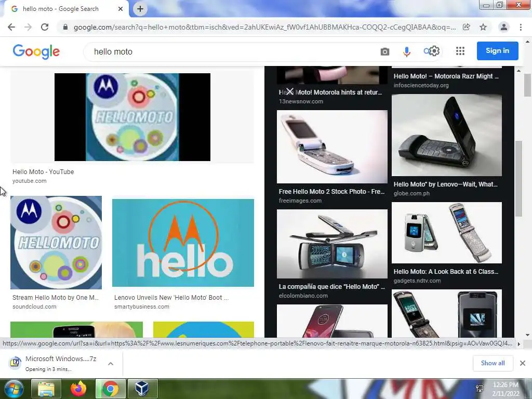Launch Firefox from the taskbar
This screenshot has height=399, width=532.
coord(78,389)
